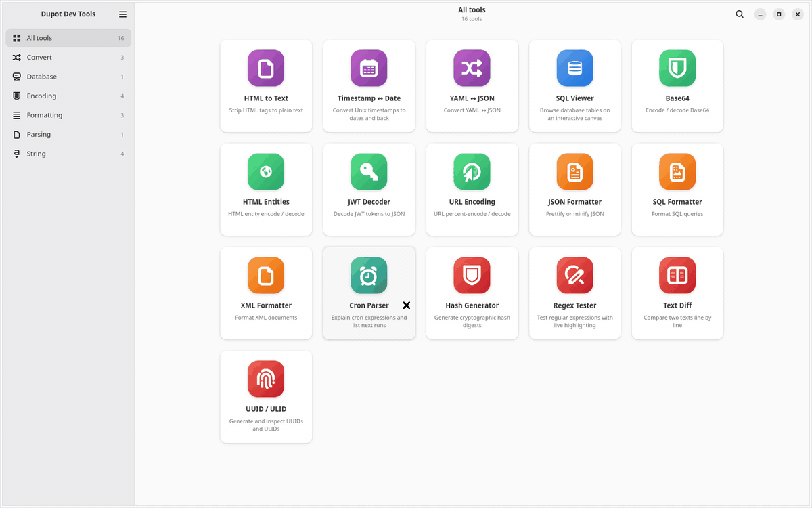The height and width of the screenshot is (508, 812).
Task: Click 'Format SQL queries' description
Action: pyautogui.click(x=677, y=214)
